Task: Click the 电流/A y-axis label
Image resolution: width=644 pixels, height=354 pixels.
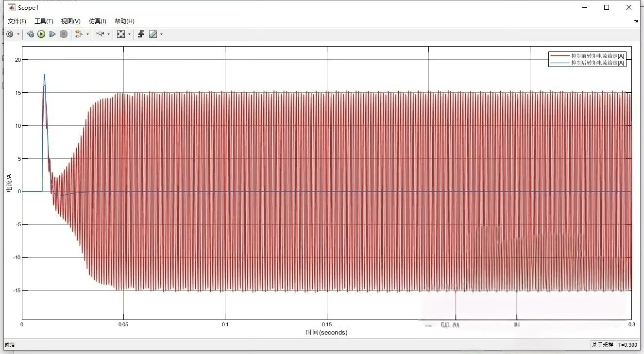Action: (x=9, y=183)
